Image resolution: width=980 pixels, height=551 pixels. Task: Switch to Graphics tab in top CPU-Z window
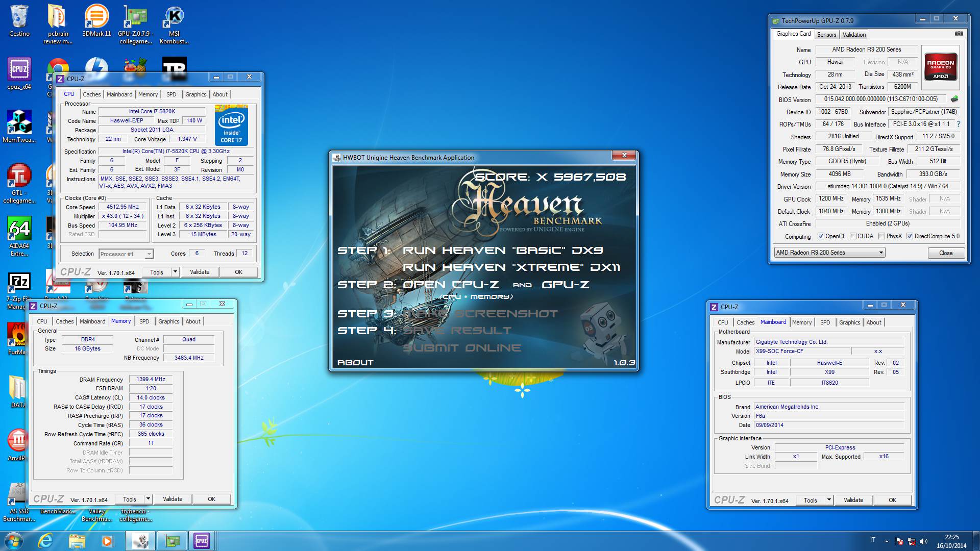pos(195,94)
